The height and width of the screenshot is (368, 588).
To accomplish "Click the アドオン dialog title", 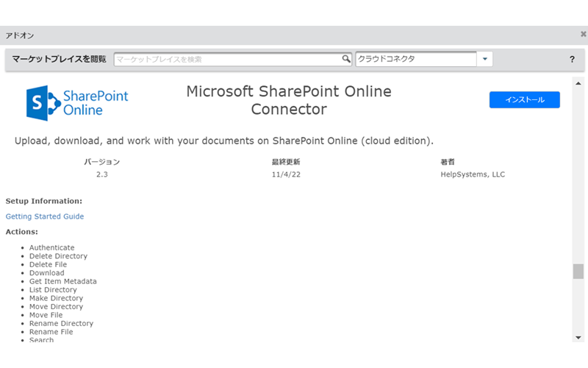I will 20,35.
